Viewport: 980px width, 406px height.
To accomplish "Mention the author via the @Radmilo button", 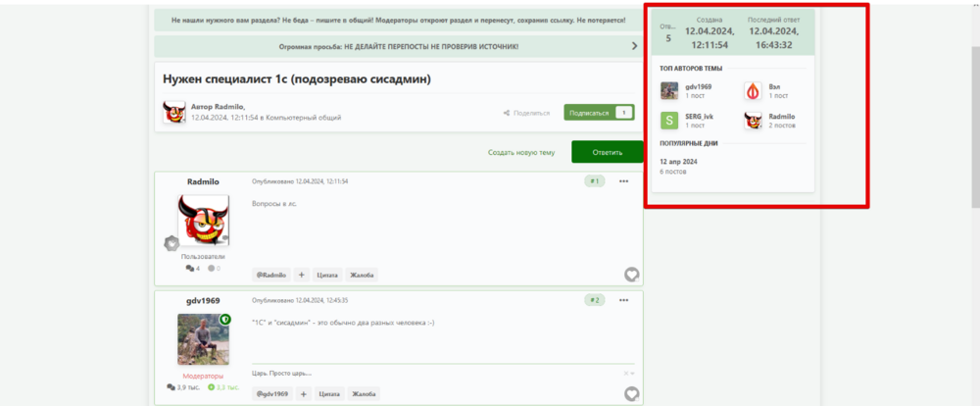I will click(x=271, y=275).
